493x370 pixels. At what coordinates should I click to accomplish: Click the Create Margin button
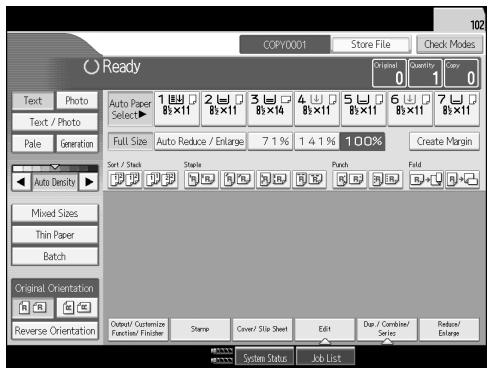tap(444, 142)
